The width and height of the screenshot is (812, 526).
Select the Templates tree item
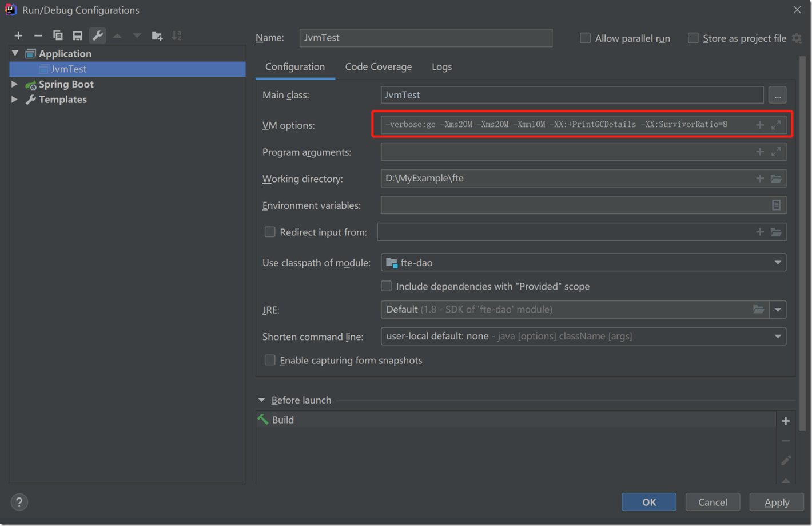[62, 100]
